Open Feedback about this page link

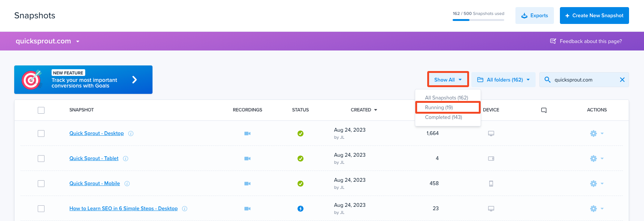coord(586,41)
